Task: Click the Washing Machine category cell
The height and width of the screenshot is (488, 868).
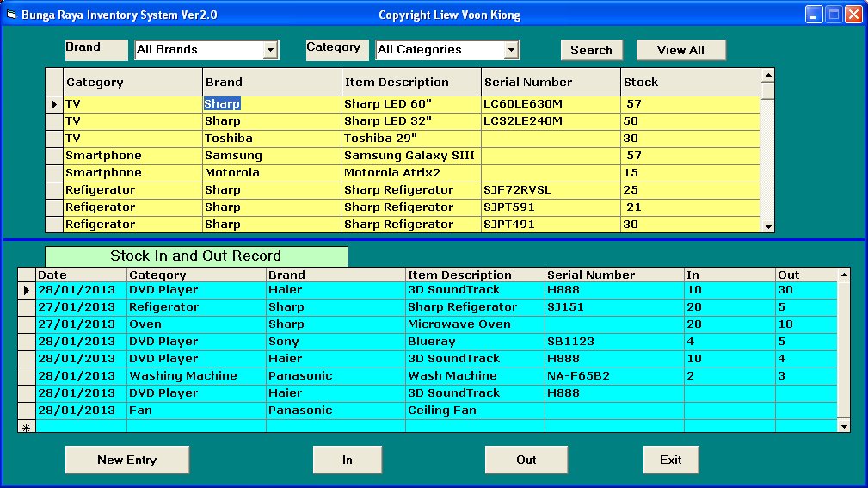Action: (x=196, y=376)
